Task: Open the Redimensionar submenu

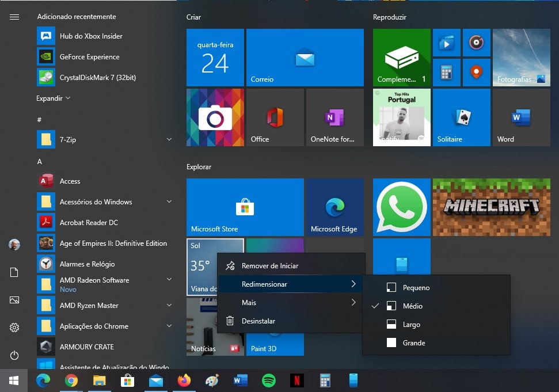Action: click(x=291, y=284)
